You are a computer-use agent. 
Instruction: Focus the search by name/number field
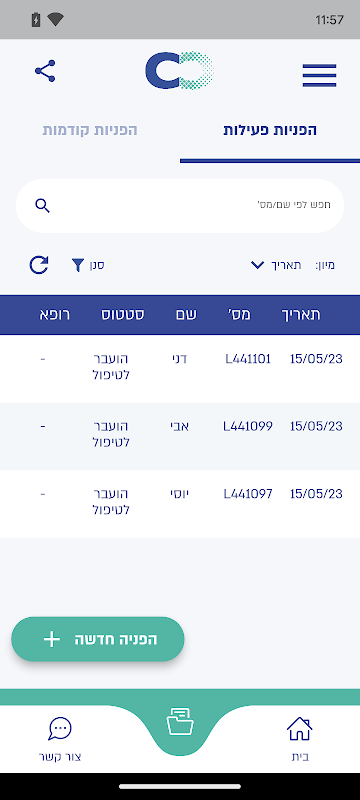(x=180, y=206)
